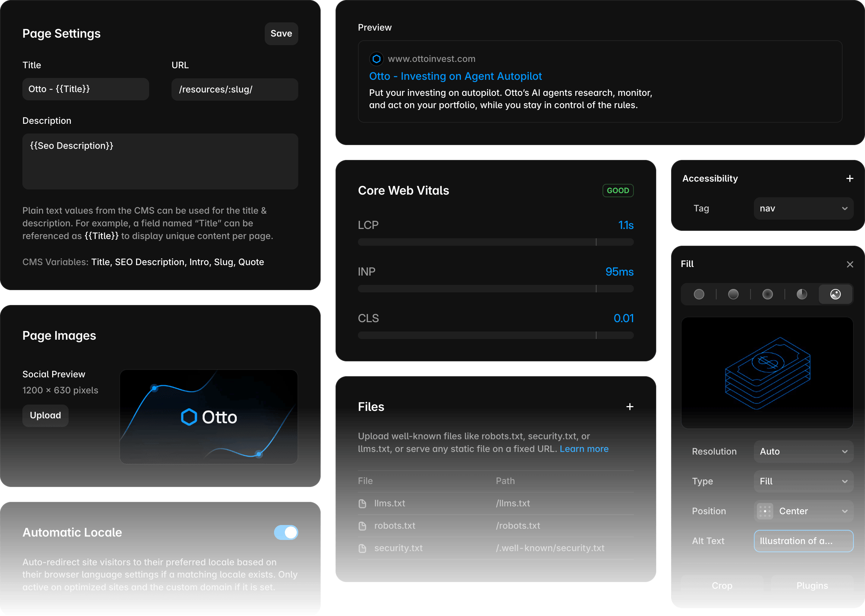
Task: Click the Plugins button
Action: pyautogui.click(x=812, y=586)
